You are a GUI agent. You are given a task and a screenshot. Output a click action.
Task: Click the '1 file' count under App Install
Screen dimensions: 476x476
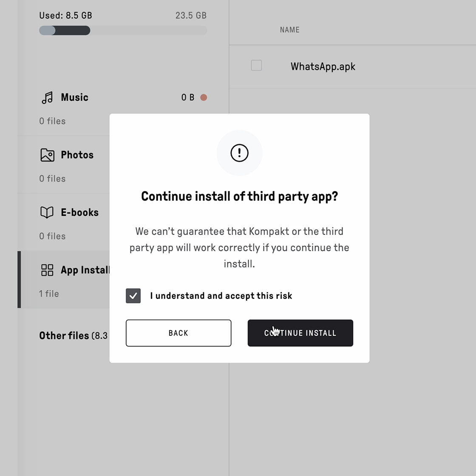coord(49,294)
